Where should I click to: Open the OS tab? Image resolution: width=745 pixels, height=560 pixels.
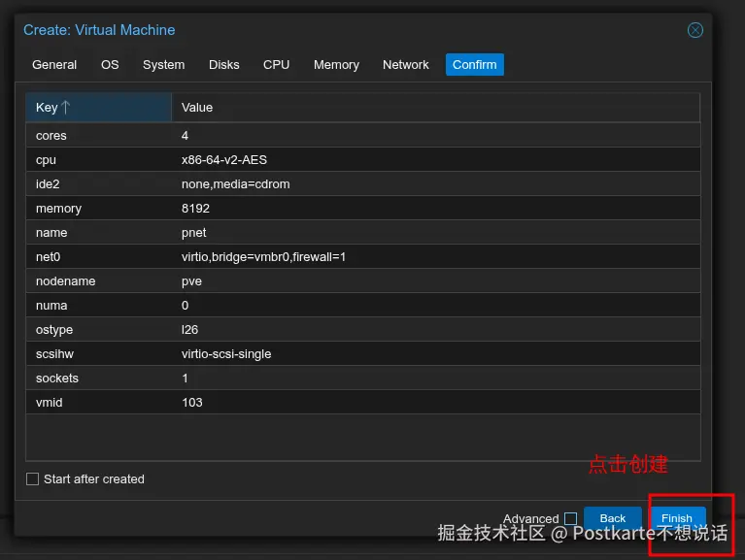(x=110, y=65)
